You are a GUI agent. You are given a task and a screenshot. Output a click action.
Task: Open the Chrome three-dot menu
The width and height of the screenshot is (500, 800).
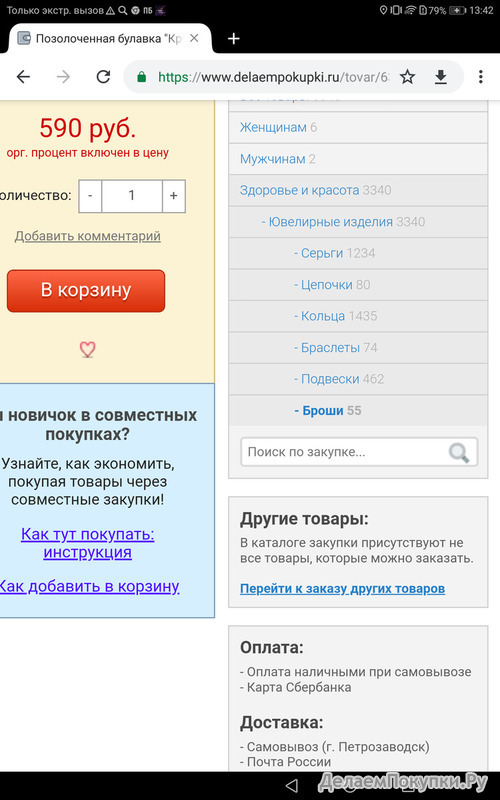click(x=481, y=77)
